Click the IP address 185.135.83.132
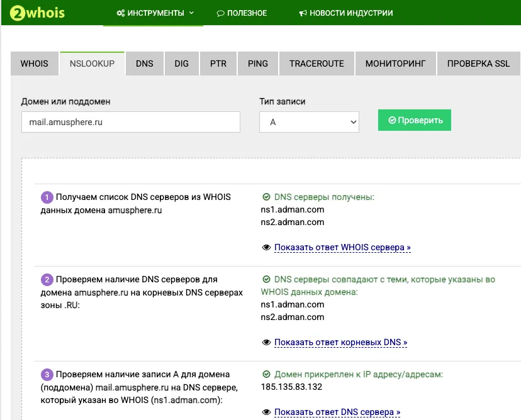 [x=291, y=387]
